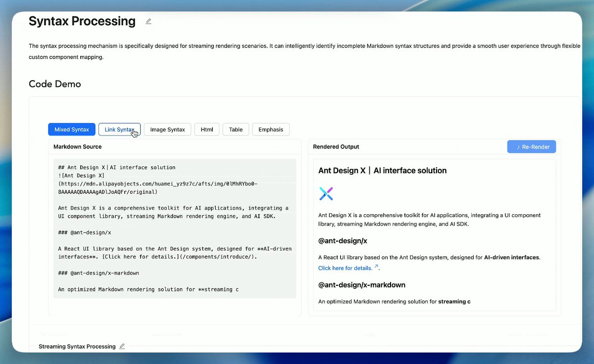Screen dimensions: 594x364
Task: Click the edit pencil beside Streaming Syntax Processing
Action: pos(122,346)
